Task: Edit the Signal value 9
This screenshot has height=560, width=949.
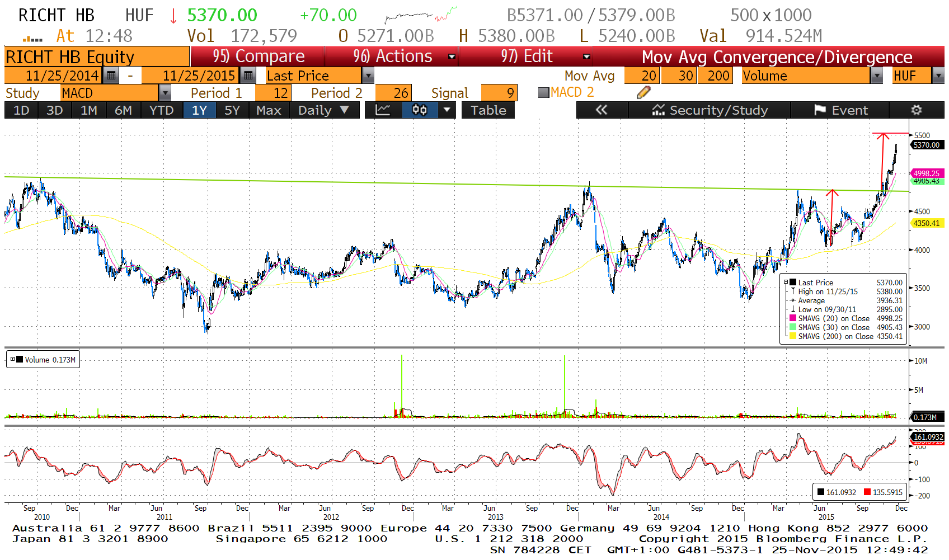Action: tap(499, 93)
